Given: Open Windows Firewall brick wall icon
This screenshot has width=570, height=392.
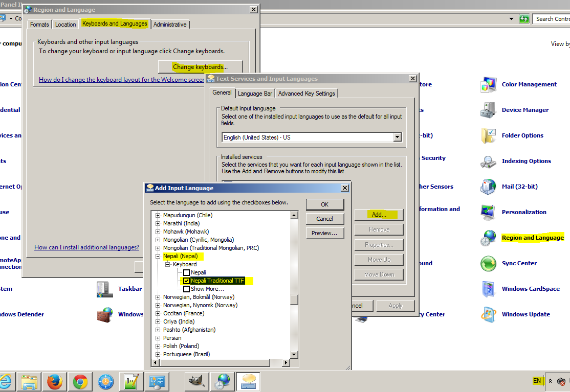Looking at the screenshot, I should (x=105, y=315).
